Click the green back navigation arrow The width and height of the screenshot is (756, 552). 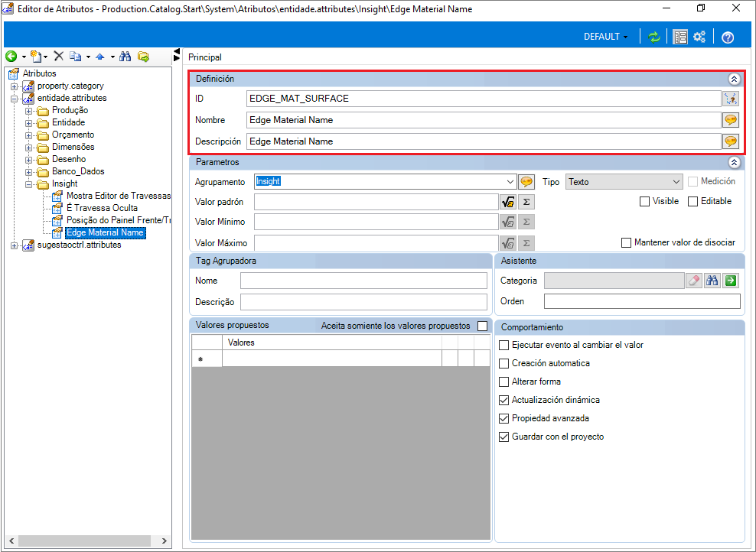[x=11, y=57]
